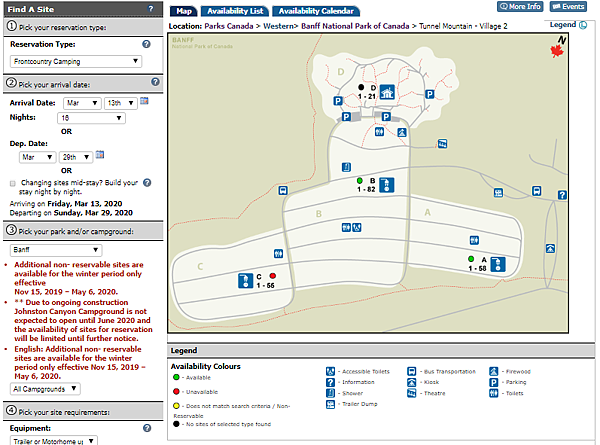600x445 pixels.
Task: Click the toilets icon near loop C
Action: coord(279,253)
